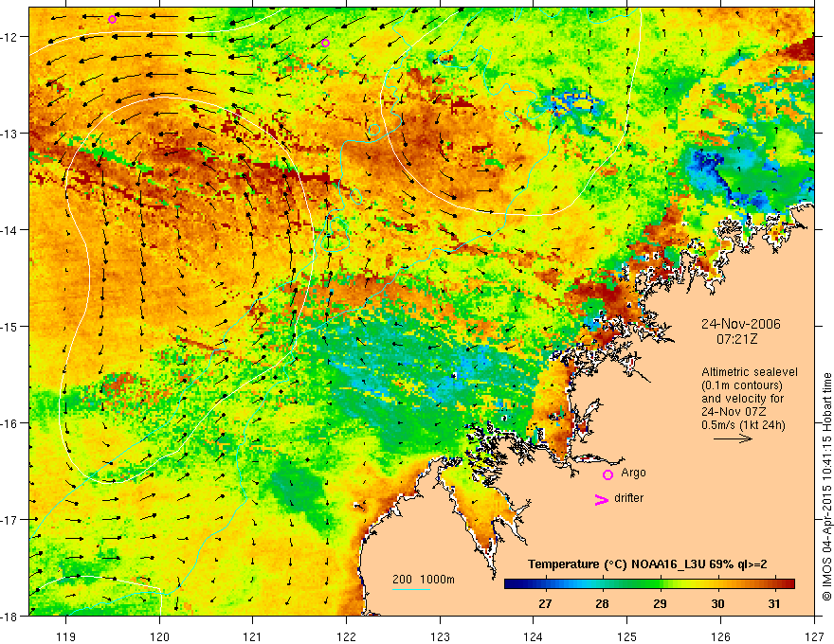Screen dimensions: 834x644
Task: Click the latitude axis label -14
Action: (x=9, y=230)
